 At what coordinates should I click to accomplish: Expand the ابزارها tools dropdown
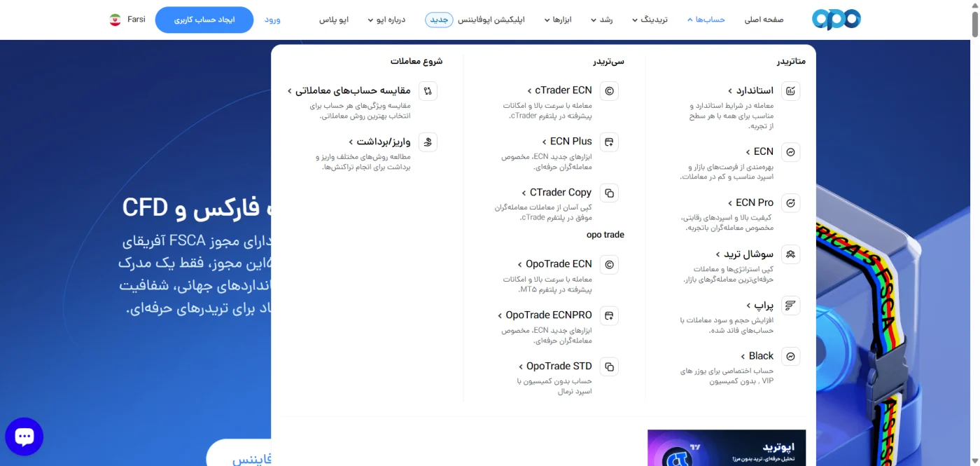[558, 20]
